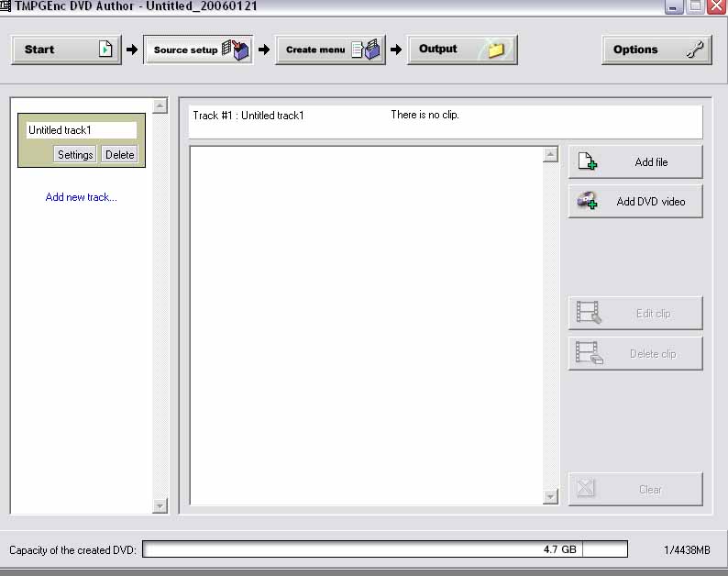Click the filmstrip icon on Edit clip

click(x=589, y=312)
